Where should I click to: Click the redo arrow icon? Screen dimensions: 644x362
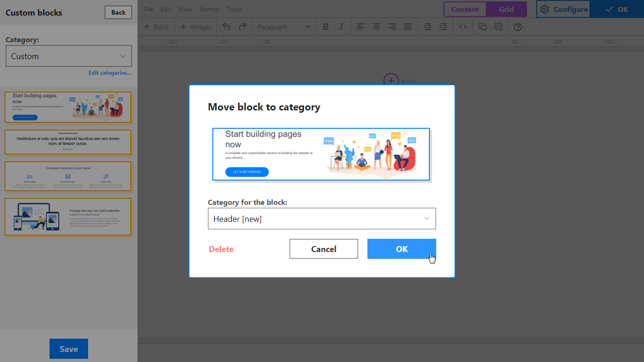click(x=243, y=27)
